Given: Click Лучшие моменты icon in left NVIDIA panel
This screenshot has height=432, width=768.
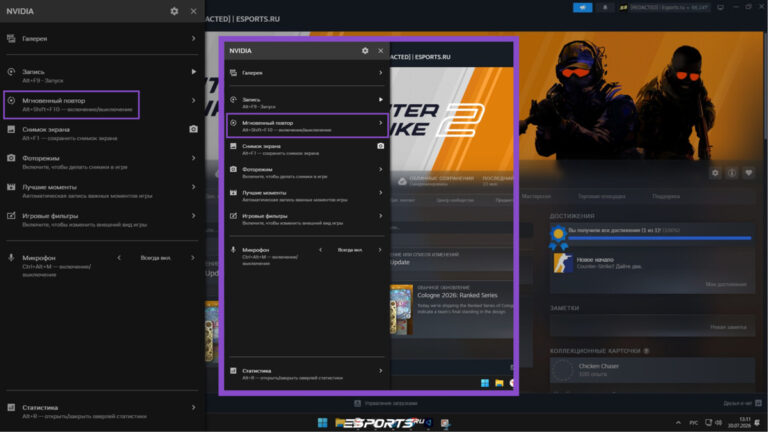Looking at the screenshot, I should (x=11, y=187).
